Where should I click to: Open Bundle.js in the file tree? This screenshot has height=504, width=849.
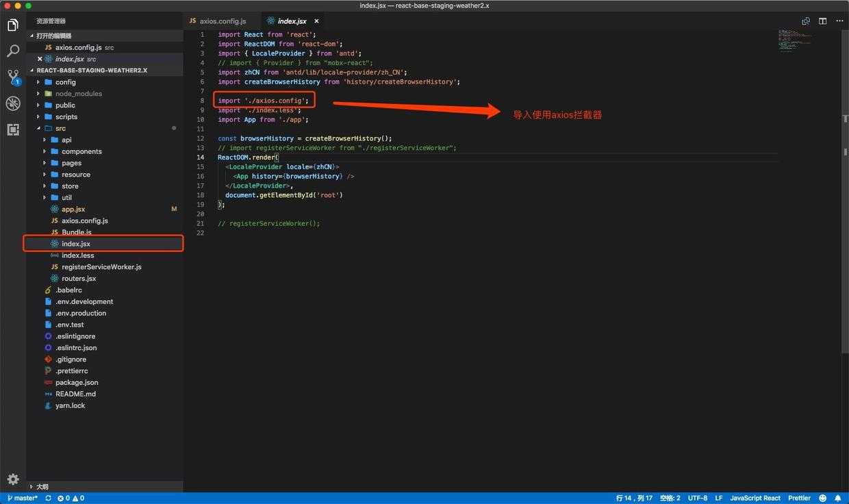point(76,232)
